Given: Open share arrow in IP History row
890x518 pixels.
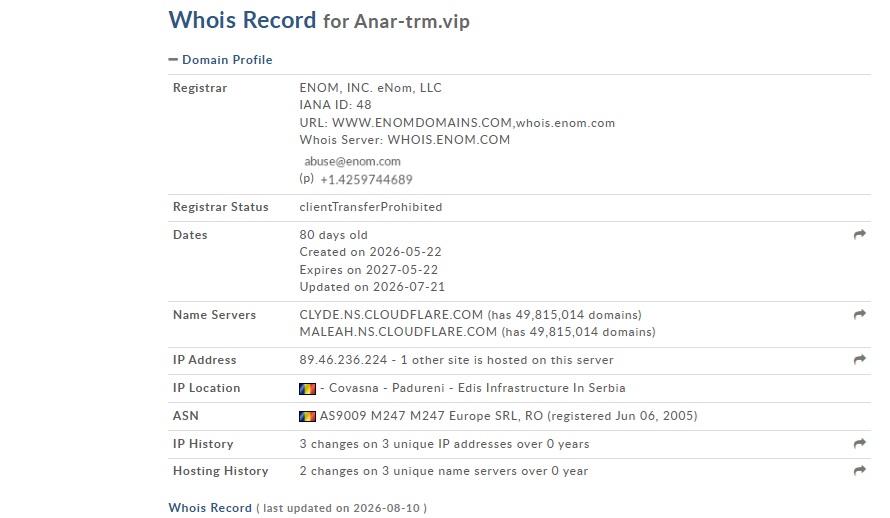Looking at the screenshot, I should [x=859, y=444].
